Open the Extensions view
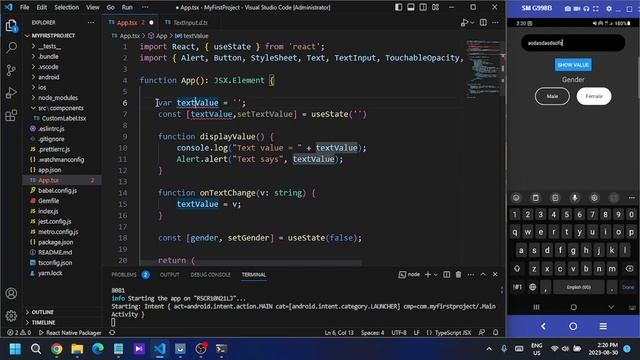 [x=11, y=115]
